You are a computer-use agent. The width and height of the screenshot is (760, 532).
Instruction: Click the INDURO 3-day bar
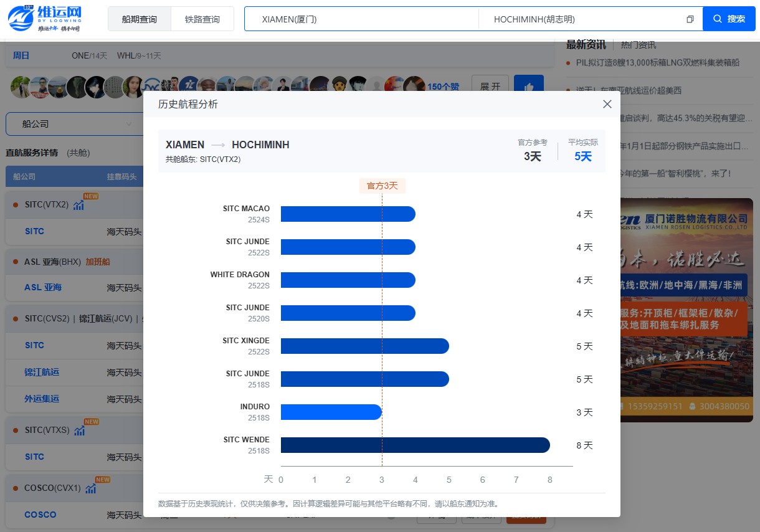click(x=331, y=412)
